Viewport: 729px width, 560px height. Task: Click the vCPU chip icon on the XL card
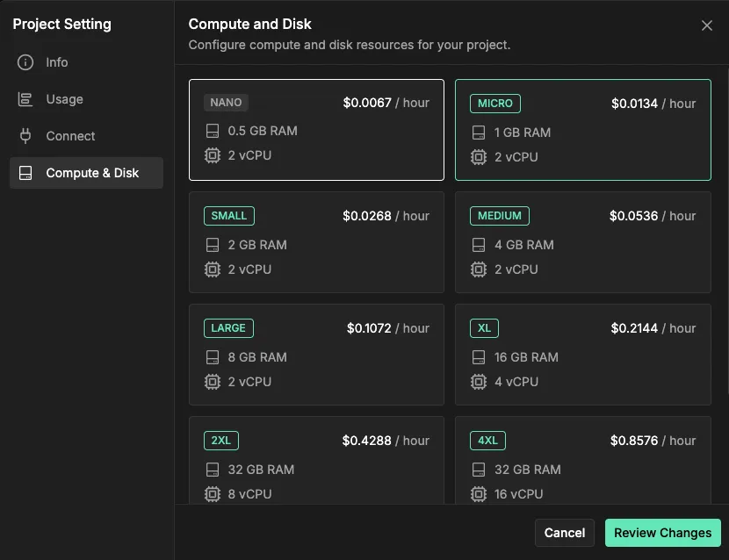click(x=479, y=381)
